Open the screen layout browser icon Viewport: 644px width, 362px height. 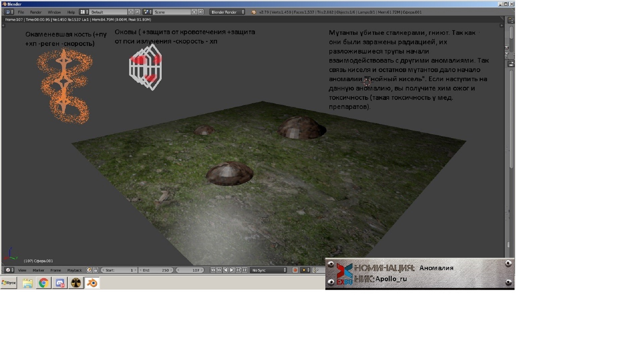tap(84, 12)
